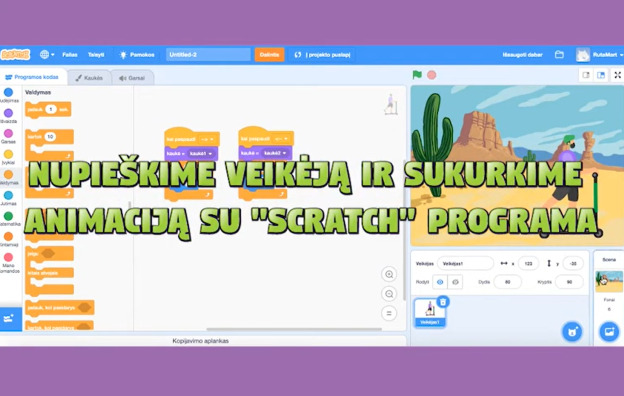Open the Failas menu

pos(70,55)
